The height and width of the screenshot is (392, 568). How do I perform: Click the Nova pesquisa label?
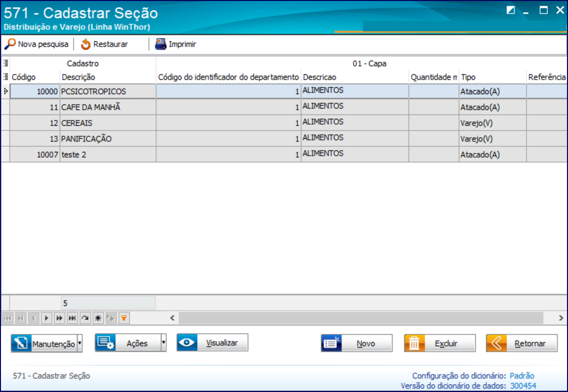click(43, 44)
